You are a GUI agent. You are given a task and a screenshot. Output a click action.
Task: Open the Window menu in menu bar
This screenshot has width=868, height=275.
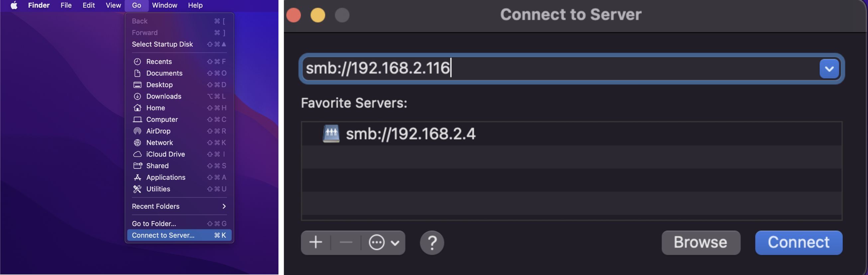click(x=164, y=5)
